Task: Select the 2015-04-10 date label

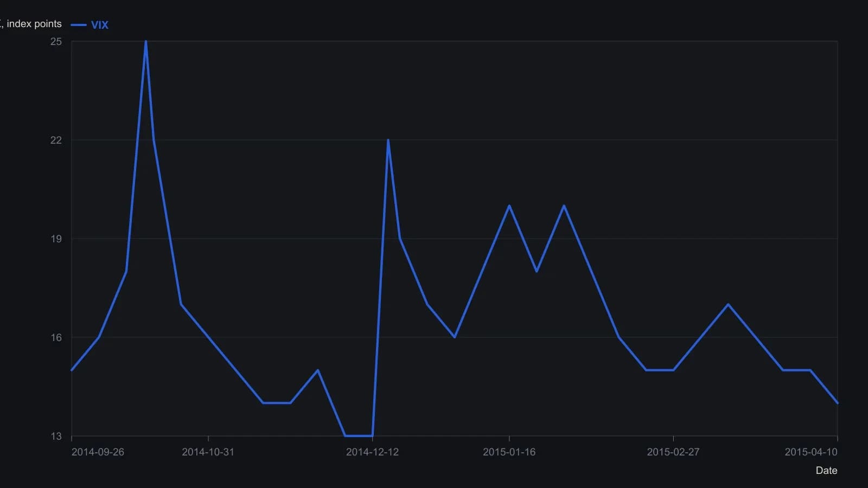Action: 811,452
